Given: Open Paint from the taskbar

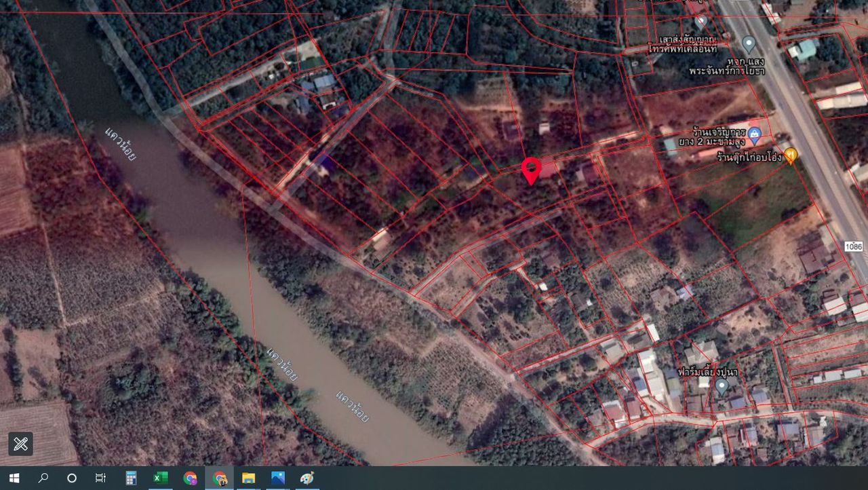Looking at the screenshot, I should tap(307, 478).
